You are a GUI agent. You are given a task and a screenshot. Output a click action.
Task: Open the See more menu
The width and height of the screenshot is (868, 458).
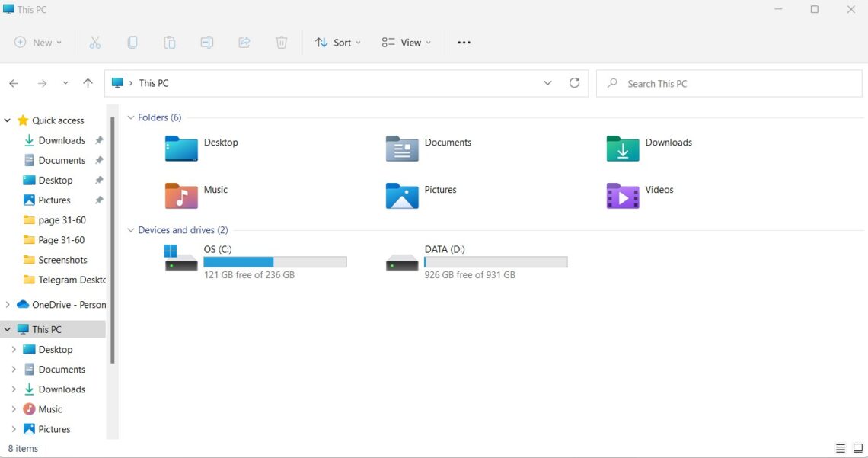(x=464, y=42)
